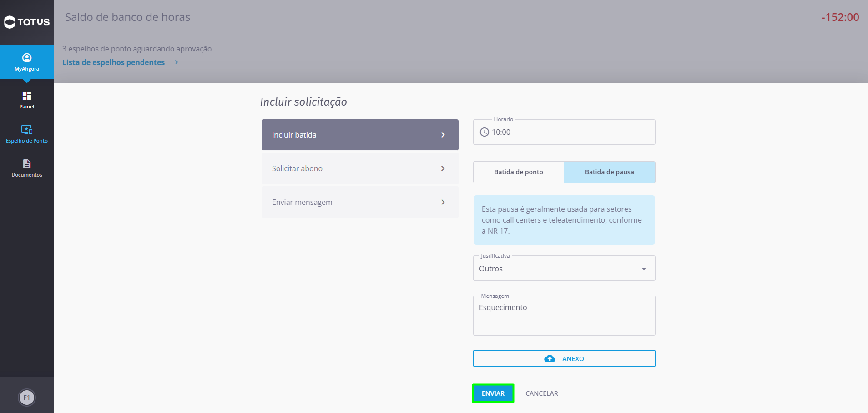The image size is (868, 413).
Task: Open Lista de espelhos pendentes link
Action: tap(114, 62)
